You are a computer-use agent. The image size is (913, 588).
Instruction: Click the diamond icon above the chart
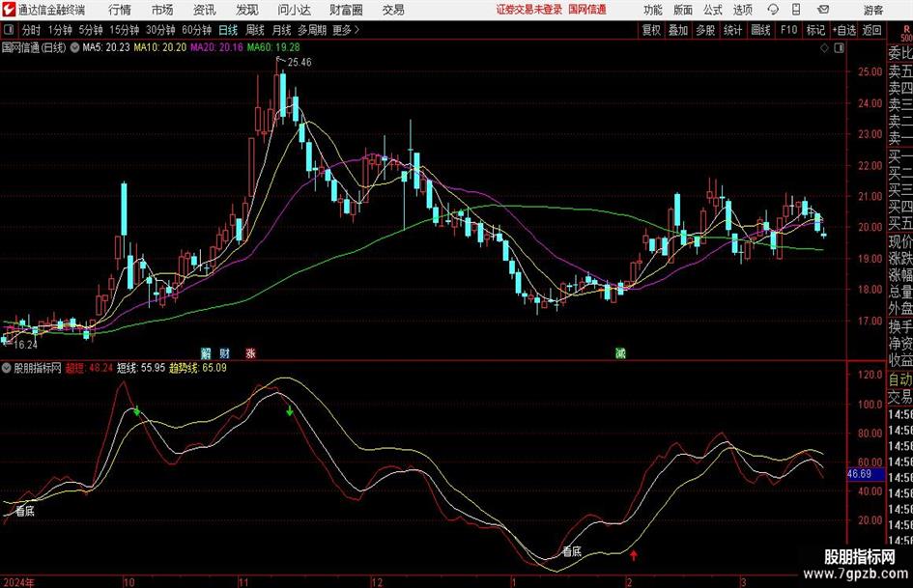(x=824, y=47)
